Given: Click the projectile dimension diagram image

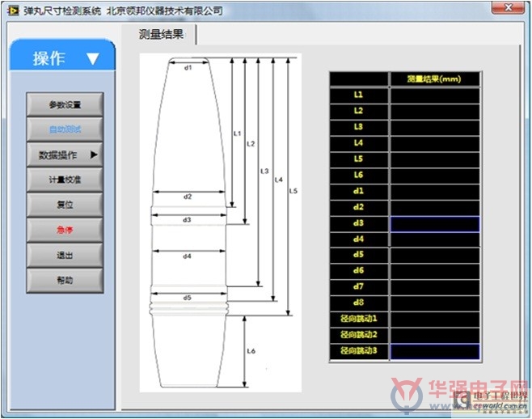Looking at the screenshot, I should pos(221,222).
